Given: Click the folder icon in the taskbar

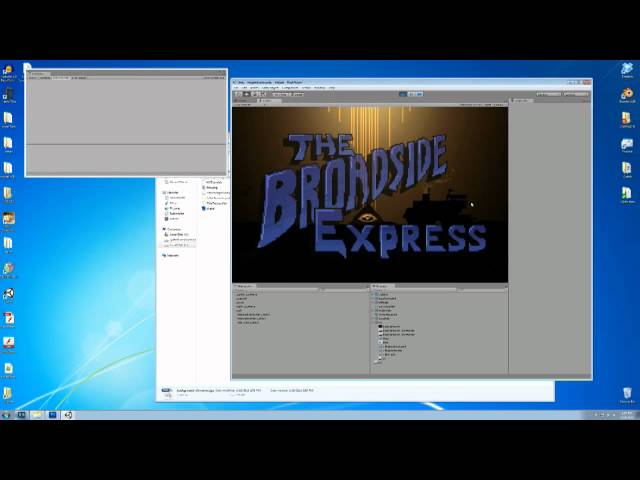Looking at the screenshot, I should pos(37,415).
